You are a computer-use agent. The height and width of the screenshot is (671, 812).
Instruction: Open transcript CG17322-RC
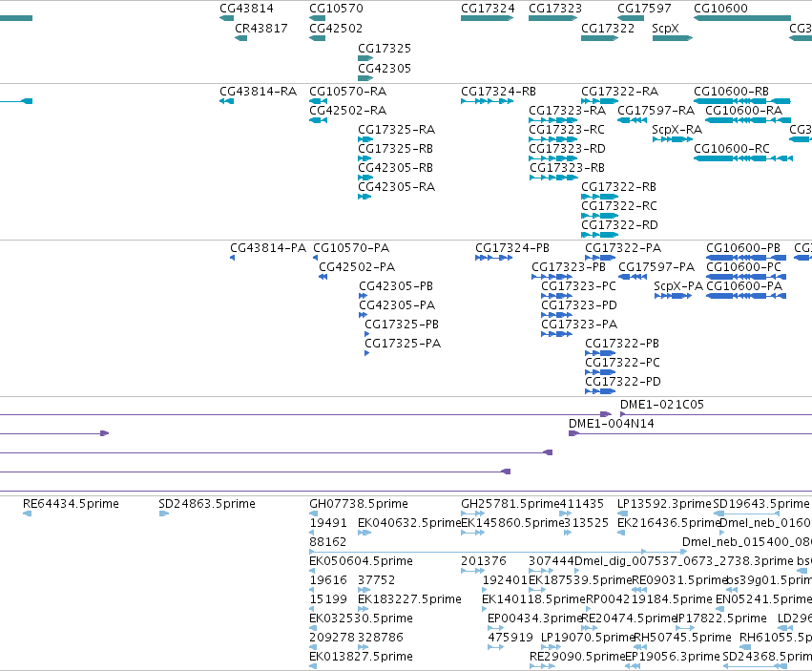click(619, 206)
